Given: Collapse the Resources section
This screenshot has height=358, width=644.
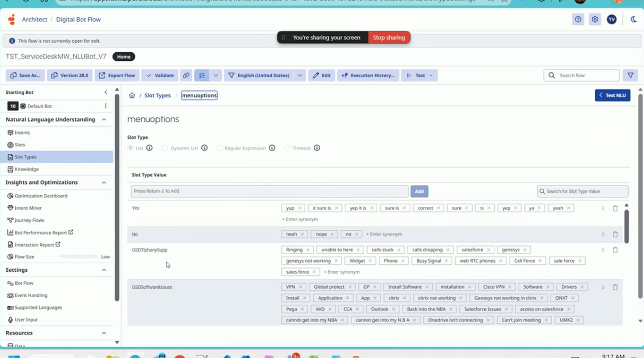Looking at the screenshot, I should [104, 333].
